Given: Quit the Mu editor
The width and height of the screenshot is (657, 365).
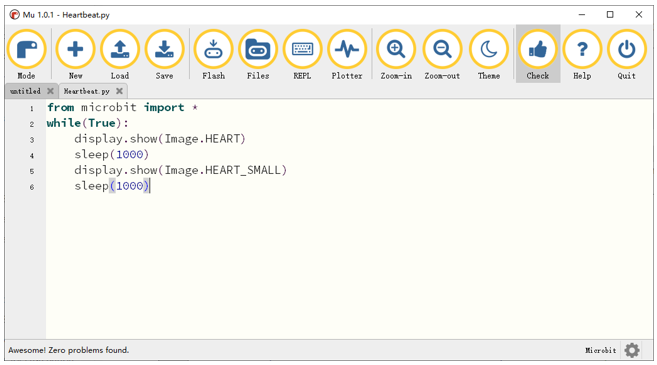Looking at the screenshot, I should tap(626, 54).
